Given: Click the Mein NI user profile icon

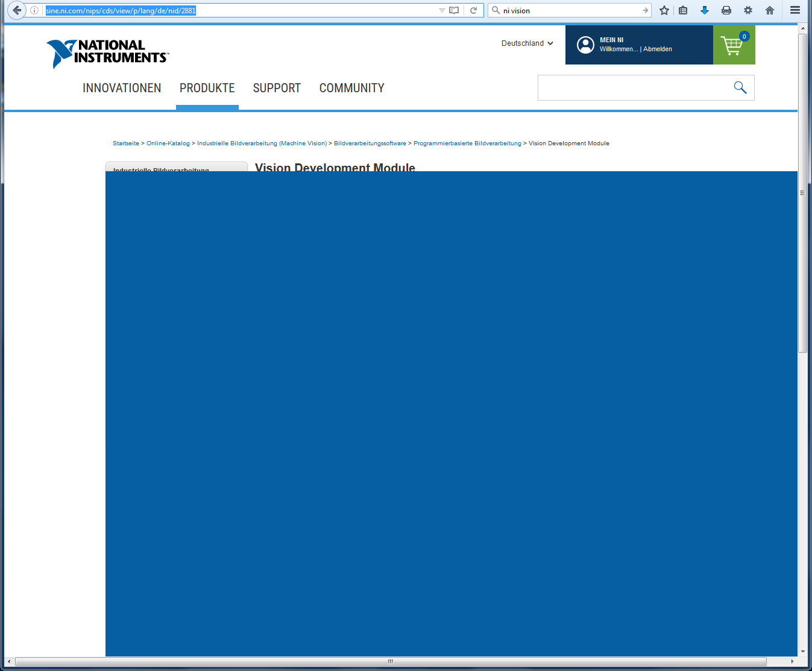Looking at the screenshot, I should (585, 45).
